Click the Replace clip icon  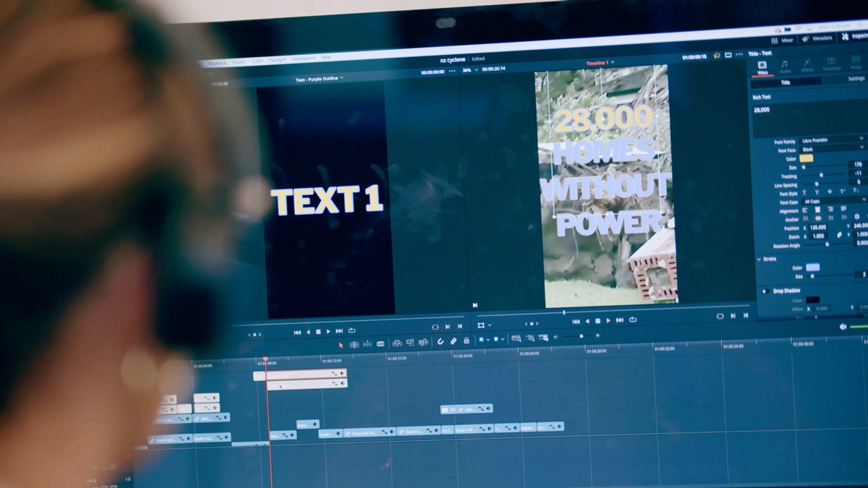422,343
